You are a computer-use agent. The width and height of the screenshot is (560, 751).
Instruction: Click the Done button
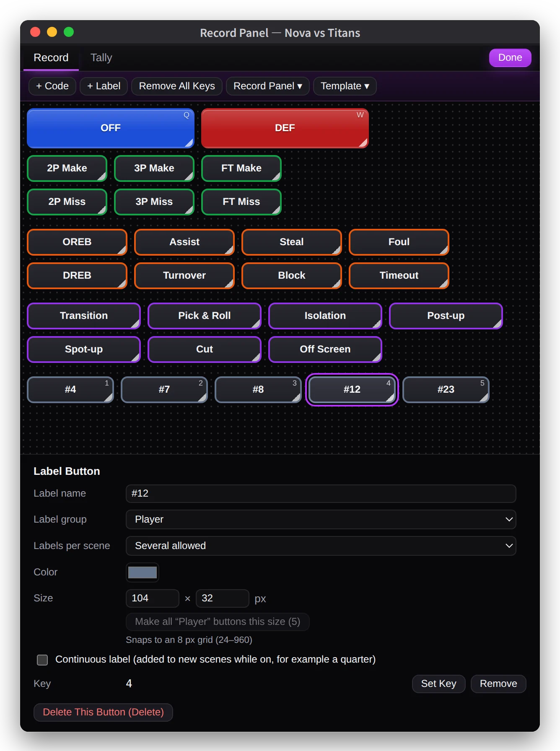pyautogui.click(x=510, y=58)
